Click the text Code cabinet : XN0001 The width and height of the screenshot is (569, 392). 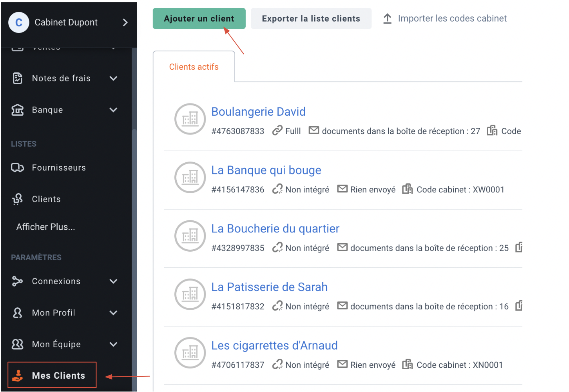click(460, 365)
